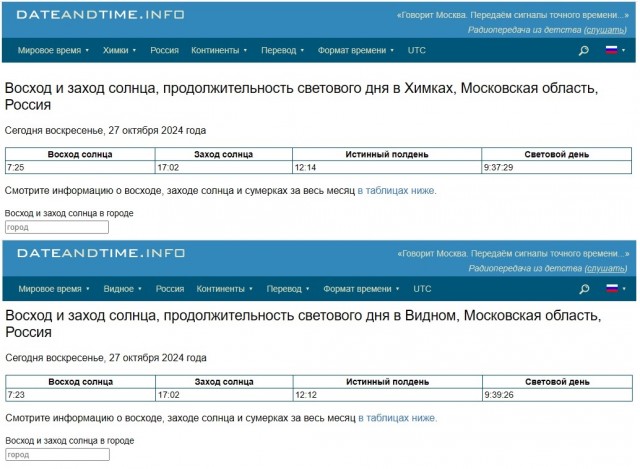Click Заход солнца header in Видное table
Image resolution: width=640 pixels, height=469 pixels.
[x=224, y=382]
